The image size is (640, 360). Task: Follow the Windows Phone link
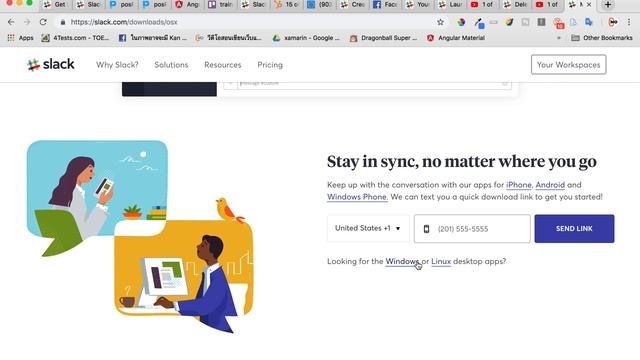(357, 197)
